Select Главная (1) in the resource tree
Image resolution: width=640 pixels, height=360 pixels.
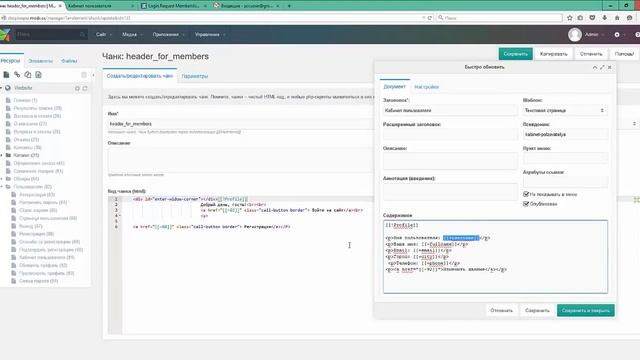25,100
